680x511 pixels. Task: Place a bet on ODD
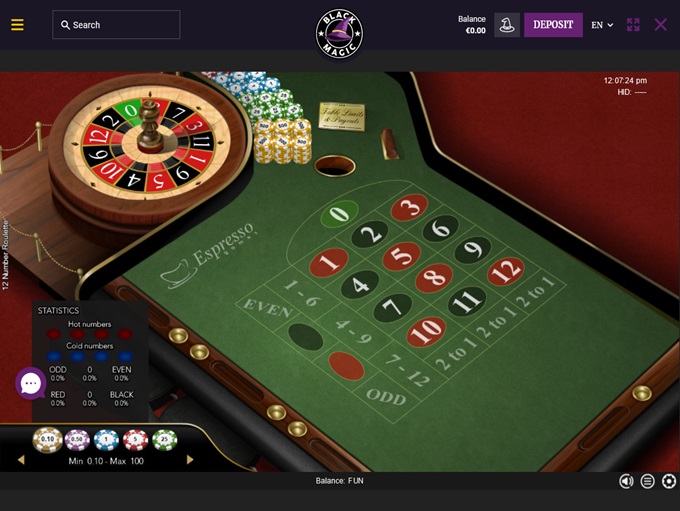(386, 396)
